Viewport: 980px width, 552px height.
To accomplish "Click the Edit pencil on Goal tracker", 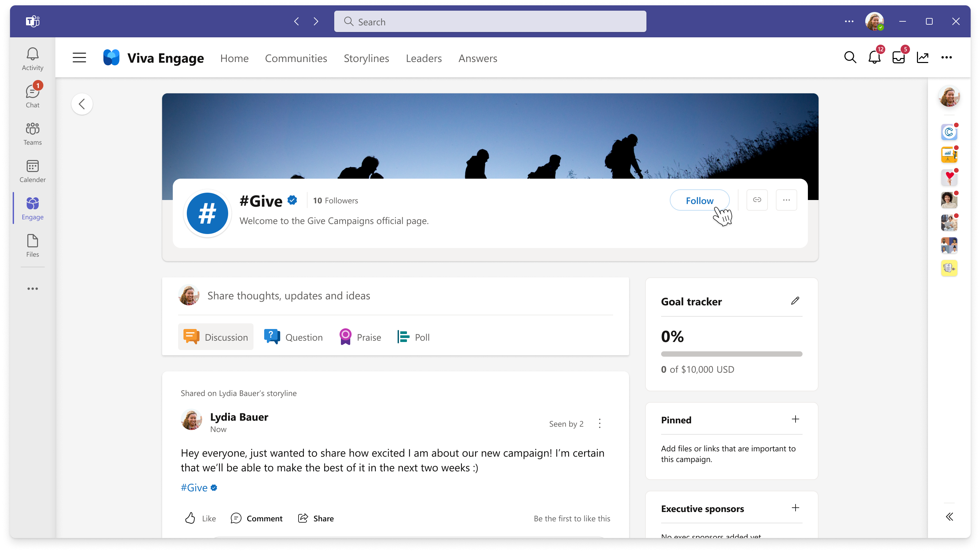I will [796, 301].
